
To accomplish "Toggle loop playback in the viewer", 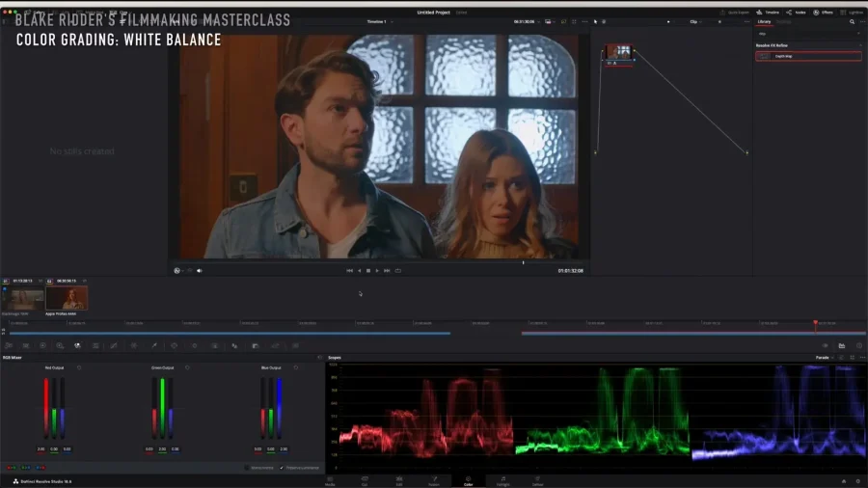I will pos(397,271).
